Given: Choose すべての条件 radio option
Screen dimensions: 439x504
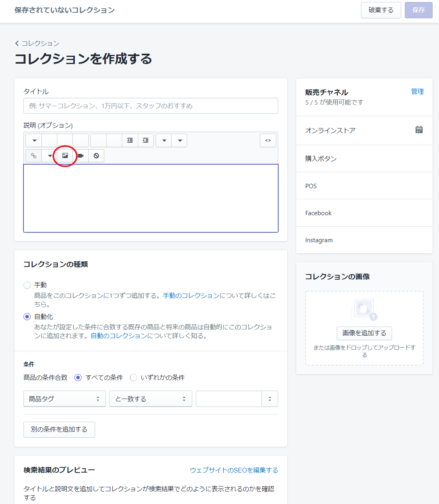Looking at the screenshot, I should point(78,378).
